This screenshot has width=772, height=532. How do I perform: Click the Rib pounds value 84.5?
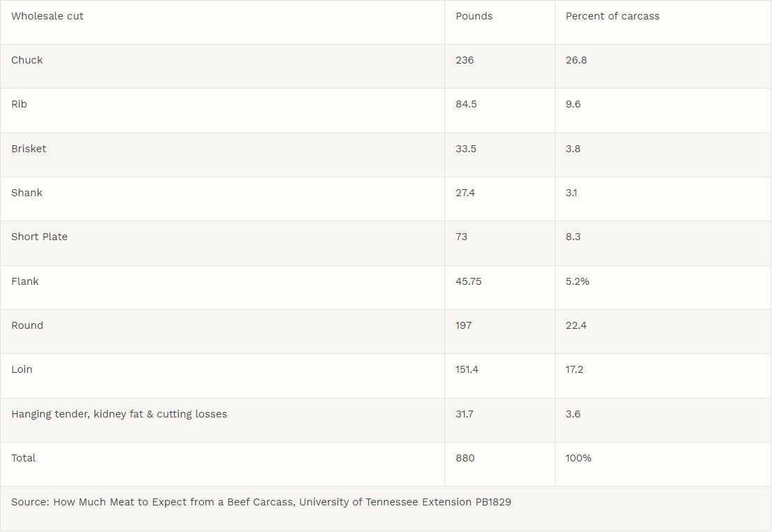coord(466,104)
